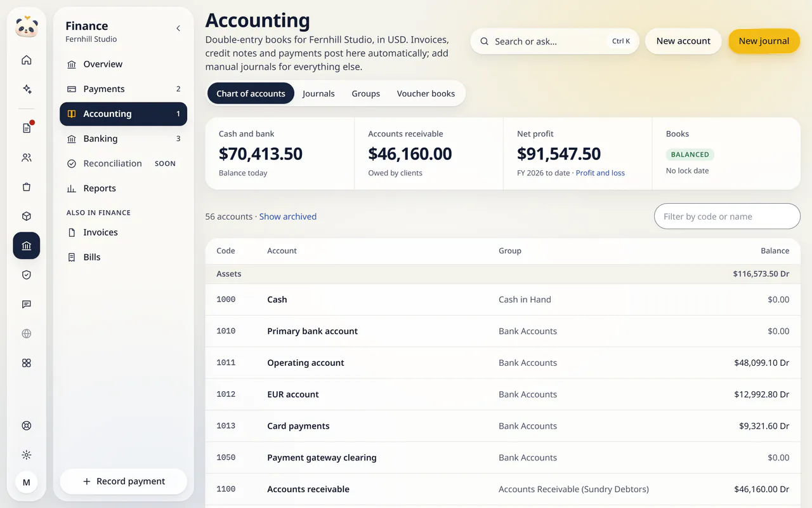Open the shield check icon in rail
Image resolution: width=812 pixels, height=508 pixels.
coord(27,275)
